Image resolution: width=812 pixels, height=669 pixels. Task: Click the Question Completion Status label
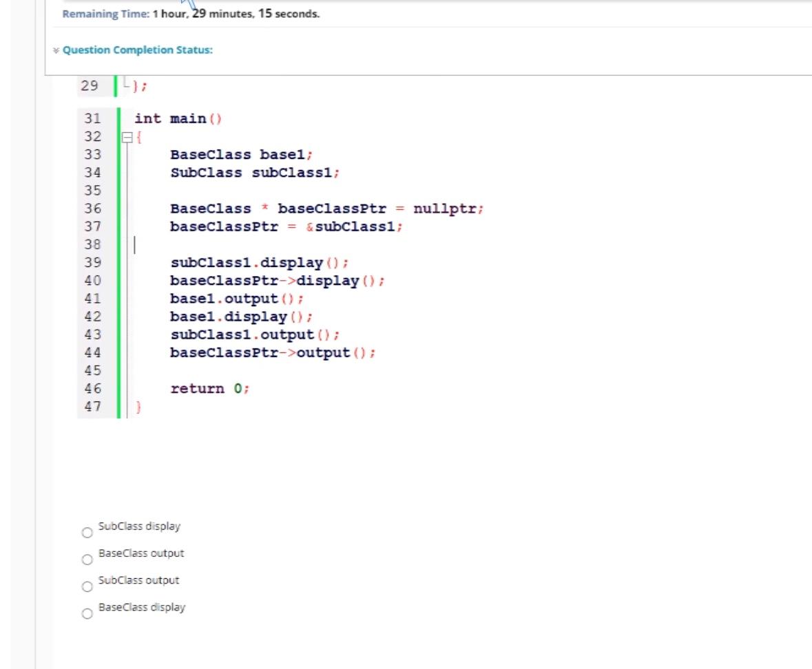coord(136,50)
